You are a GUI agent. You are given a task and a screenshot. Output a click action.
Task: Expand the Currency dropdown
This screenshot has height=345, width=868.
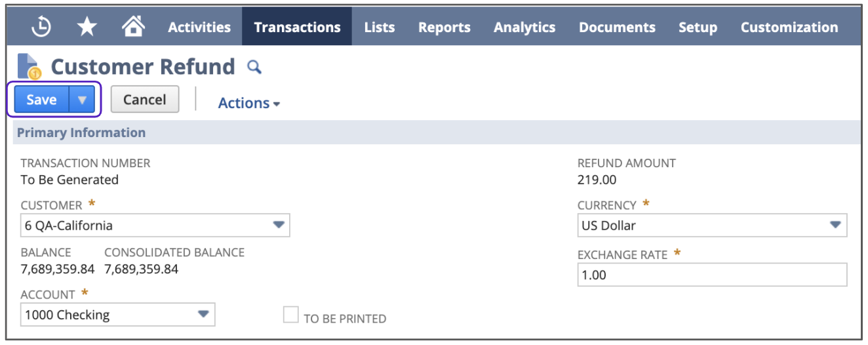point(835,225)
